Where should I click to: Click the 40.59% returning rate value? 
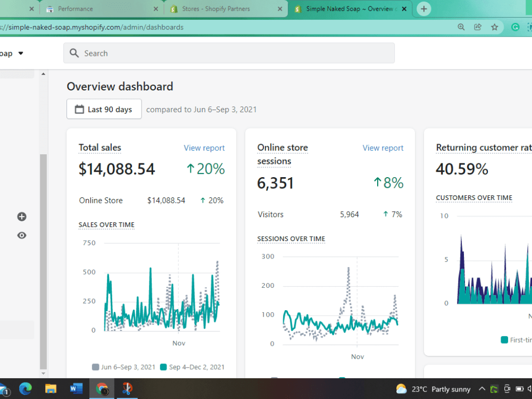pyautogui.click(x=462, y=169)
